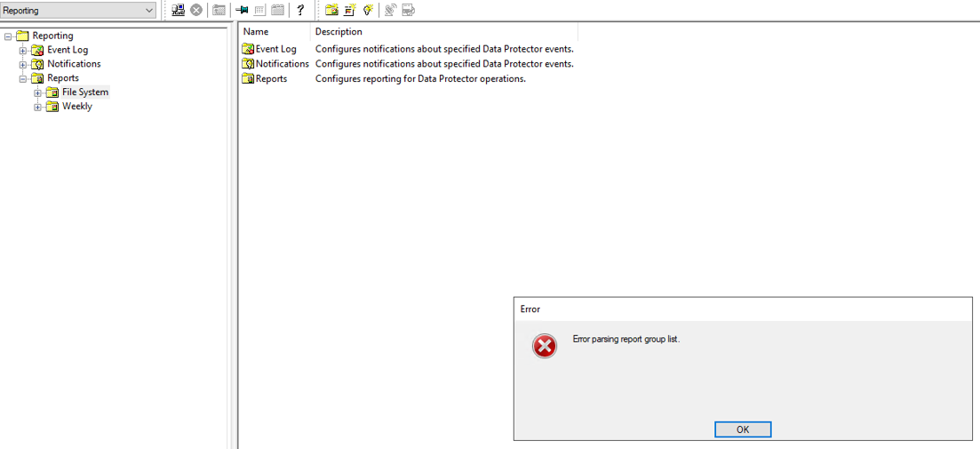The width and height of the screenshot is (980, 449).
Task: Click the Reports icon in results list
Action: 248,79
